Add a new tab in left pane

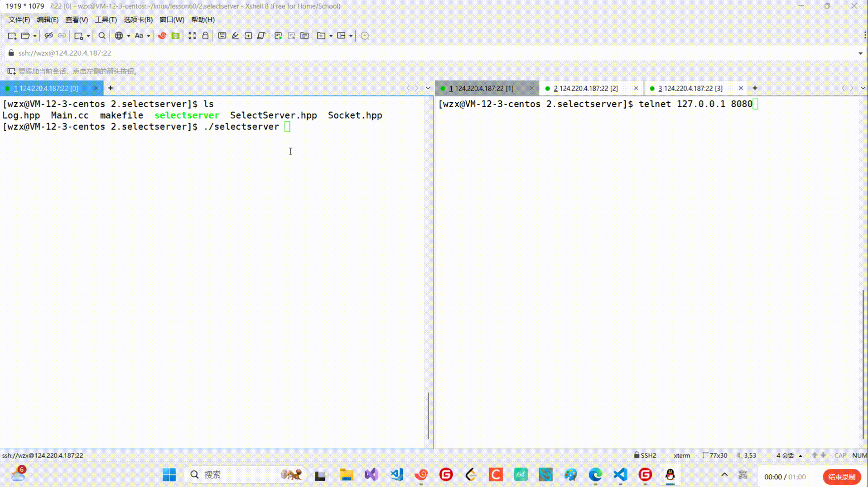pyautogui.click(x=110, y=88)
